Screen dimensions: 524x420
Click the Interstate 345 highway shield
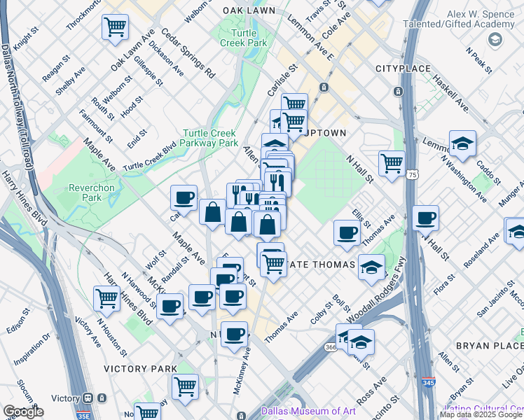tap(429, 382)
